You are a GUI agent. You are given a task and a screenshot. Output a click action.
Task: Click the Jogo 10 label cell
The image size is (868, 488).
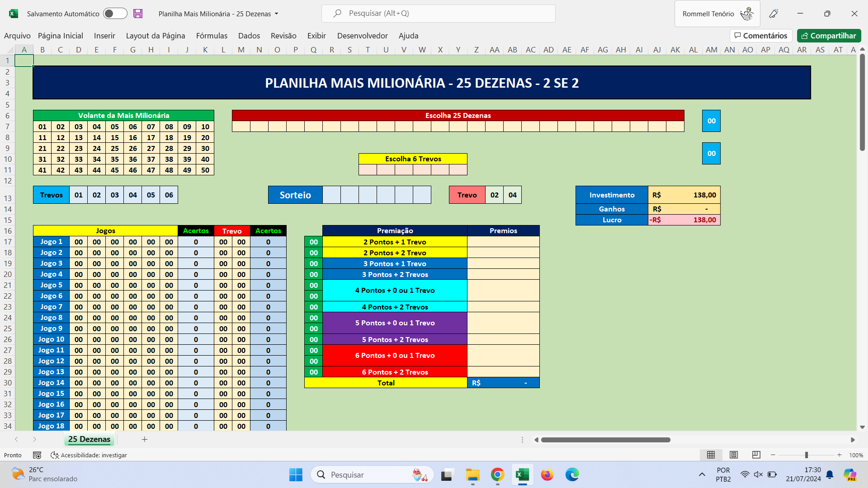pyautogui.click(x=52, y=339)
